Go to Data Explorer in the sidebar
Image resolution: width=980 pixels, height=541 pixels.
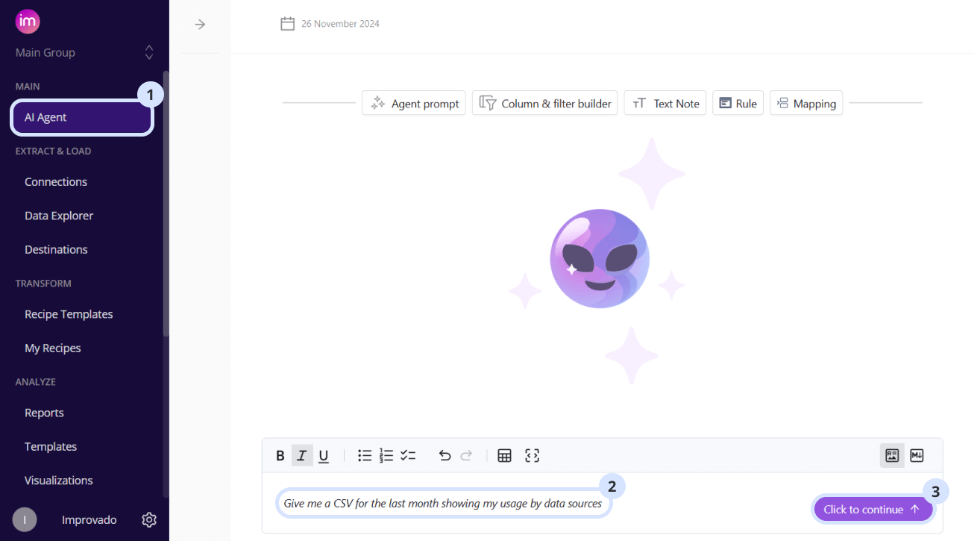59,216
